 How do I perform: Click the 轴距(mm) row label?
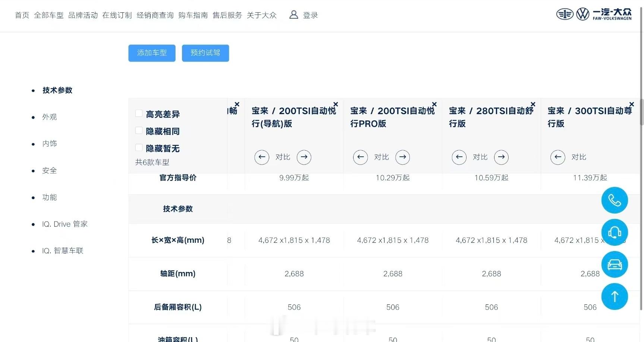[178, 274]
